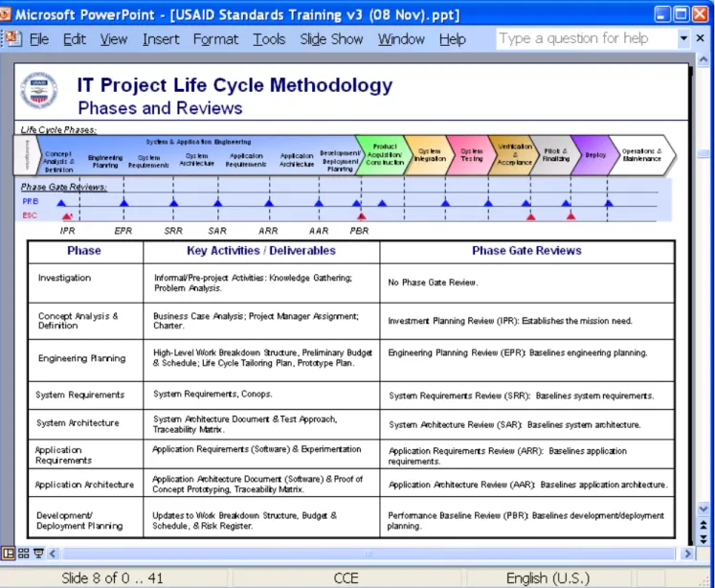Click the PowerPoint app icon in title bar
The height and width of the screenshot is (588, 715).
point(5,14)
